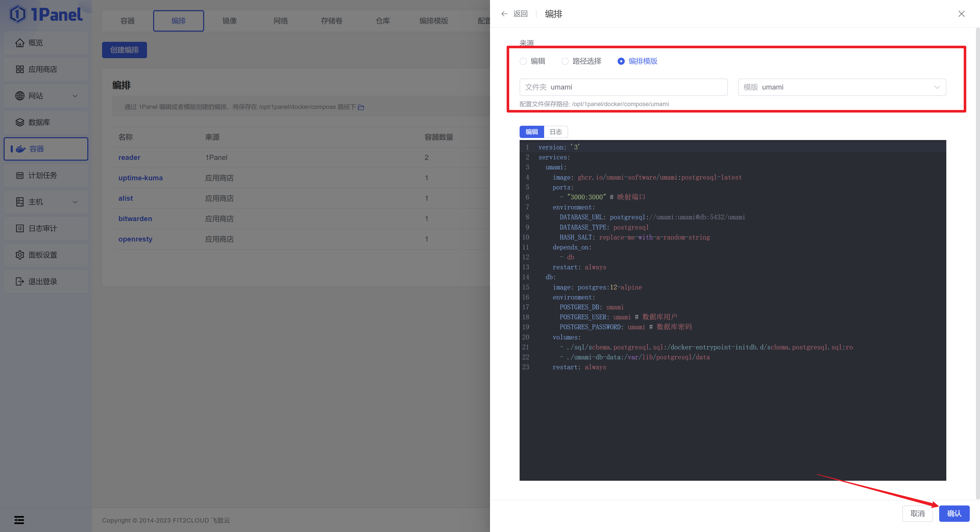The width and height of the screenshot is (980, 532).
Task: Click the 确认 confirm button
Action: coord(954,513)
